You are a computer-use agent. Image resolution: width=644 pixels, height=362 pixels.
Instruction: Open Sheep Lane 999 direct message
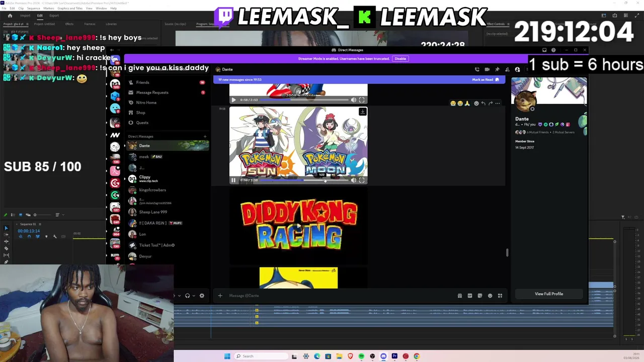(168, 212)
